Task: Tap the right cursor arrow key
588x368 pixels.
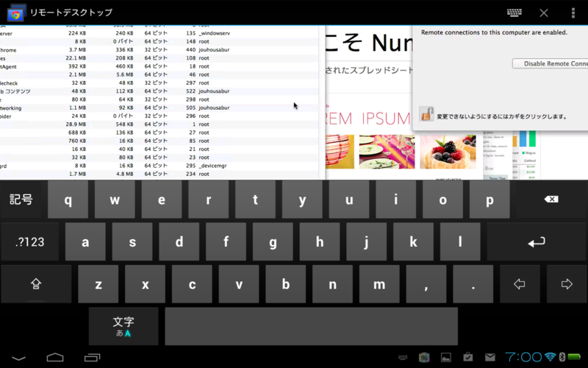Action: click(x=567, y=284)
